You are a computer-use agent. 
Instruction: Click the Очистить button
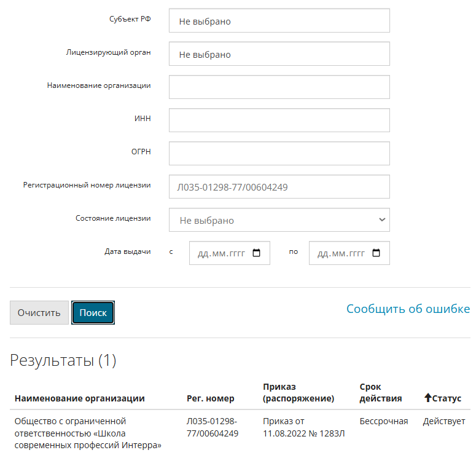(39, 312)
